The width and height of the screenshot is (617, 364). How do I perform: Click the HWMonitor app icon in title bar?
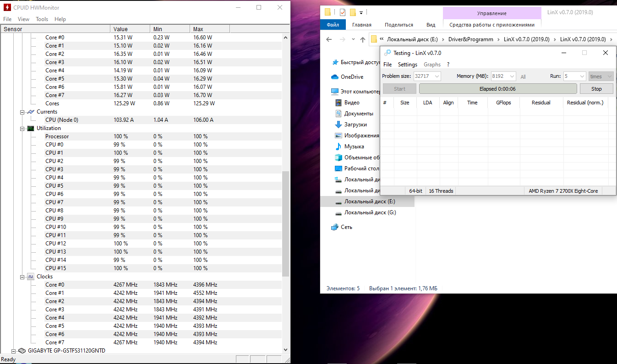click(7, 7)
